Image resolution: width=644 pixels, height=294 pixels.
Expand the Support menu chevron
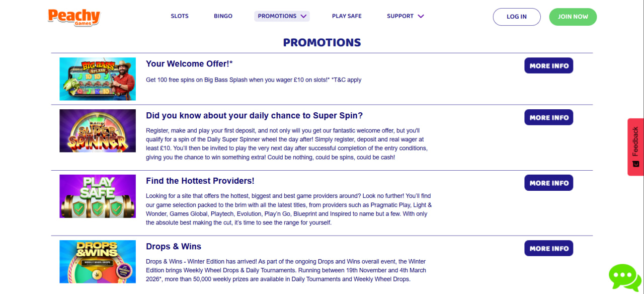pyautogui.click(x=421, y=16)
